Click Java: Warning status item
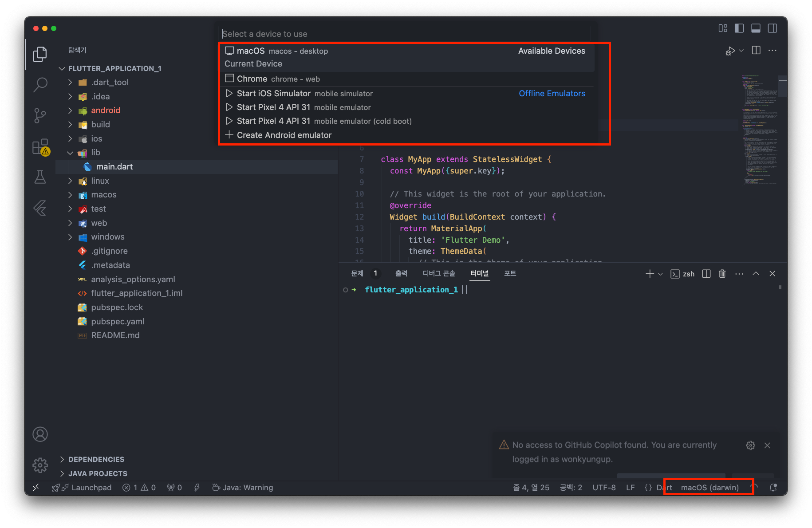 coord(243,488)
